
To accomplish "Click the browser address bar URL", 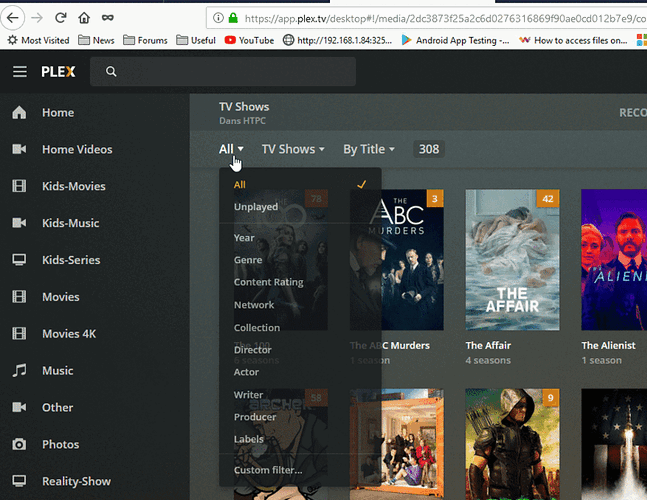I will 445,19.
